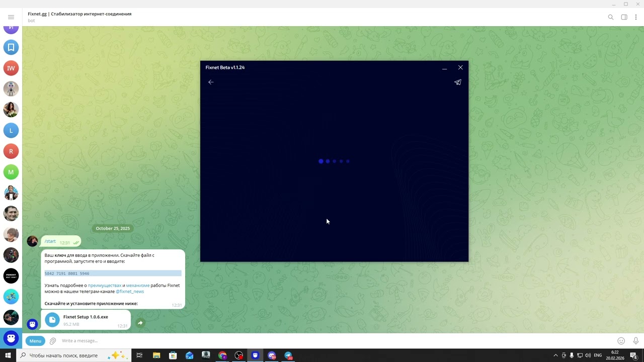
Task: Open the chat with the green M avatar
Action: 11,172
